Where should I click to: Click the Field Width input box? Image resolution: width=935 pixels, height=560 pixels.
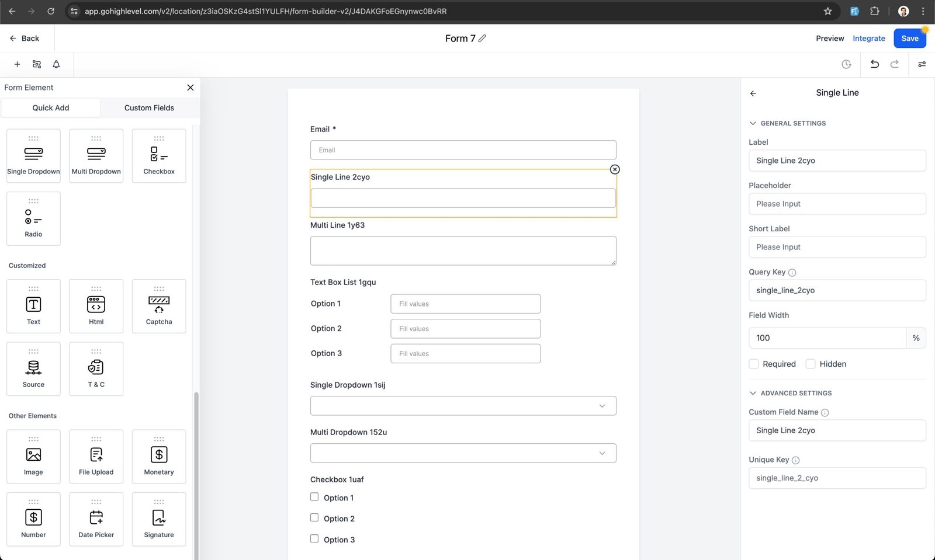pos(827,338)
